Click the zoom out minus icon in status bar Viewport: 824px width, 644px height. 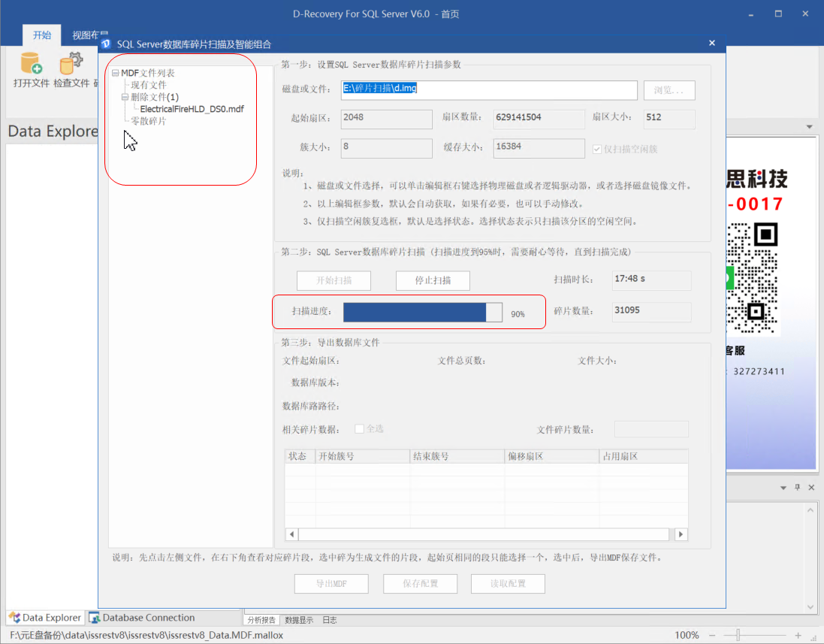tap(712, 635)
